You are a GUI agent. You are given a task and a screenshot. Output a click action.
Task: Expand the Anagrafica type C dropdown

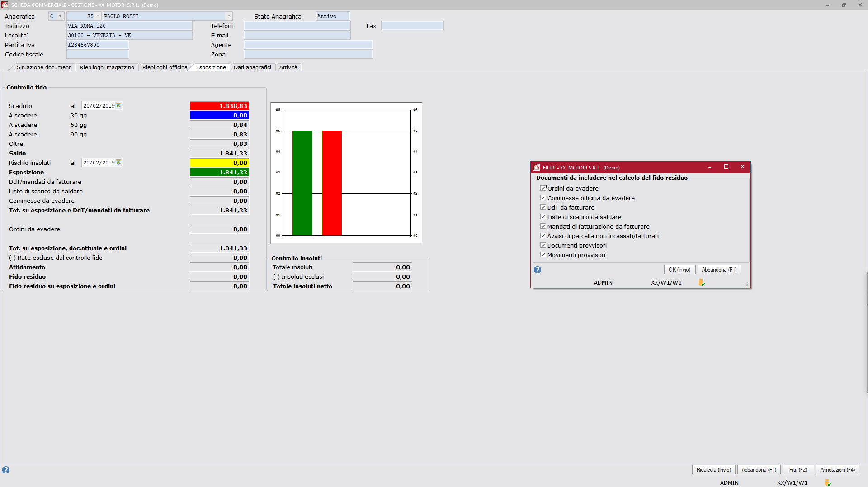60,16
